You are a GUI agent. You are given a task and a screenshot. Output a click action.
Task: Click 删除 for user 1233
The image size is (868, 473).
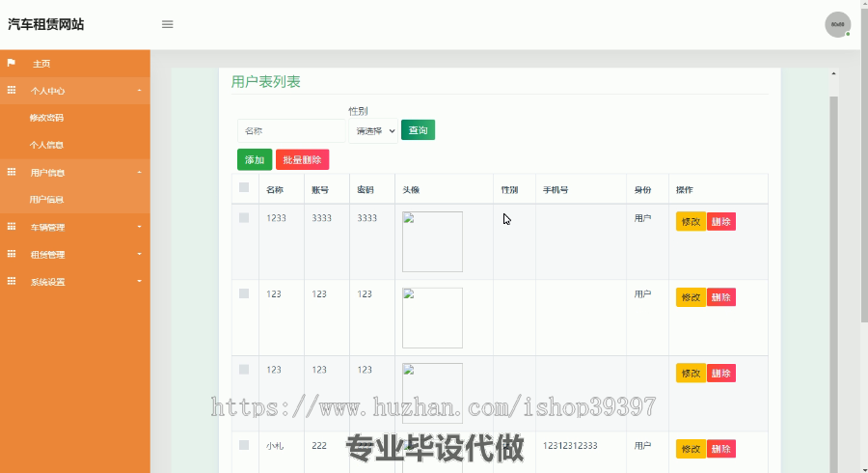[720, 222]
